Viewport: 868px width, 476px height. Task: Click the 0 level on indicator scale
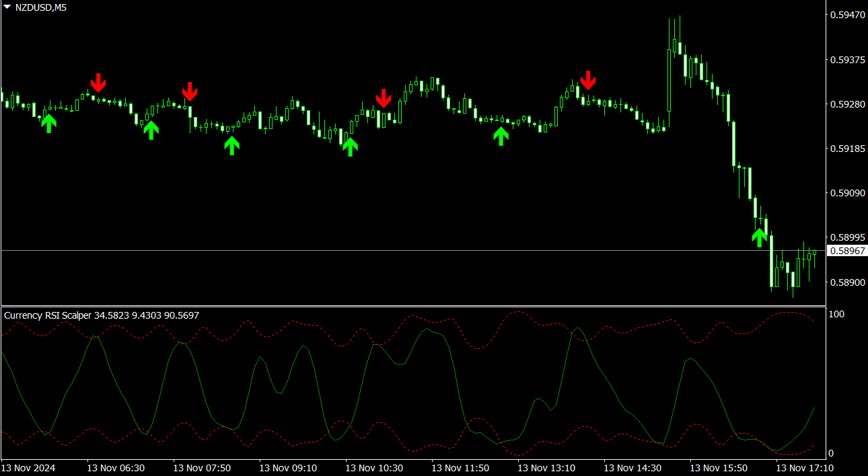832,453
